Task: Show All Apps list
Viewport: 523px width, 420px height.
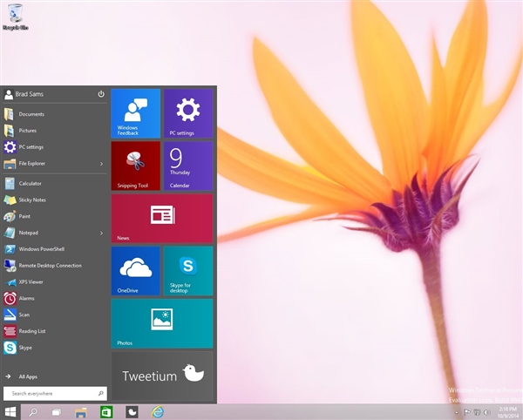Action: 26,376
